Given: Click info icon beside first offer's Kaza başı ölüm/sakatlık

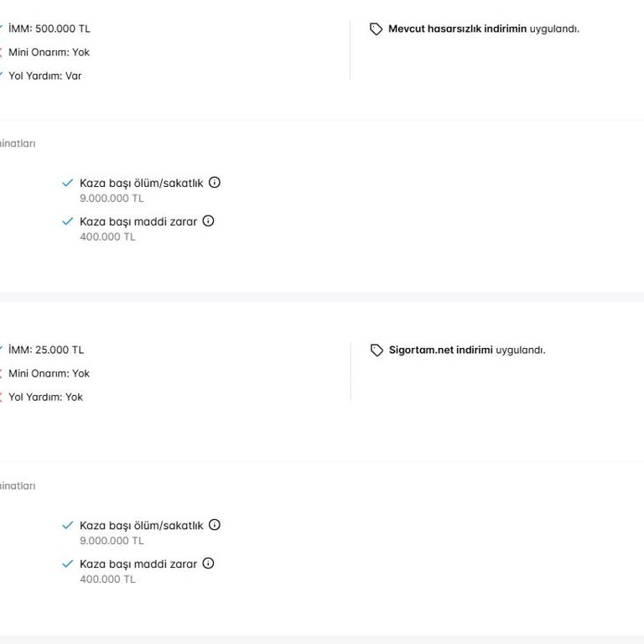Looking at the screenshot, I should pyautogui.click(x=215, y=183).
